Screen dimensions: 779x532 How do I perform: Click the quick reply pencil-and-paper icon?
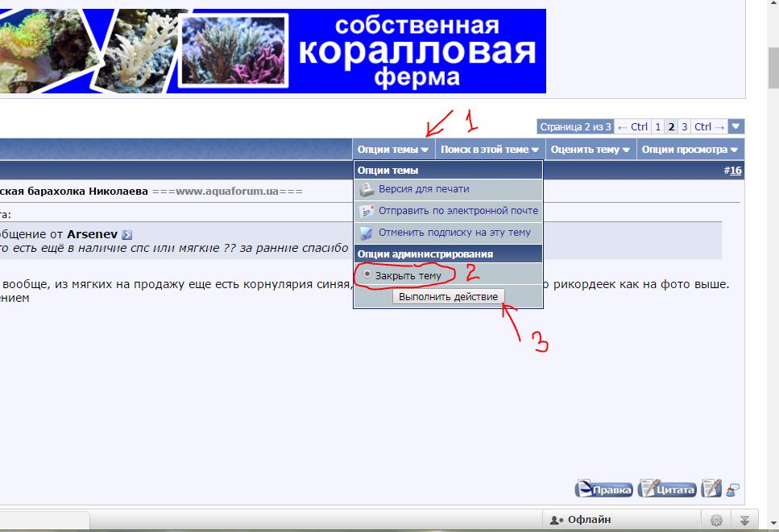click(711, 489)
